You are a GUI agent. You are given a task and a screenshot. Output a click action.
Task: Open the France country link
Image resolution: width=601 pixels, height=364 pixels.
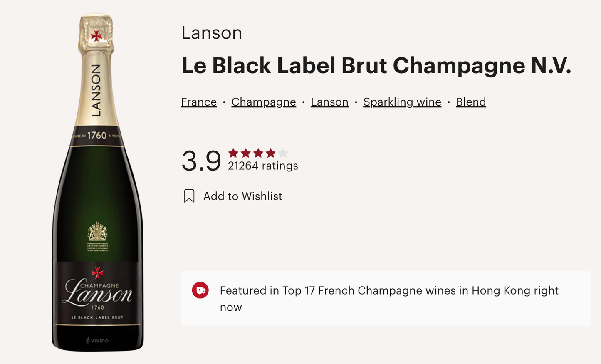[x=199, y=102]
